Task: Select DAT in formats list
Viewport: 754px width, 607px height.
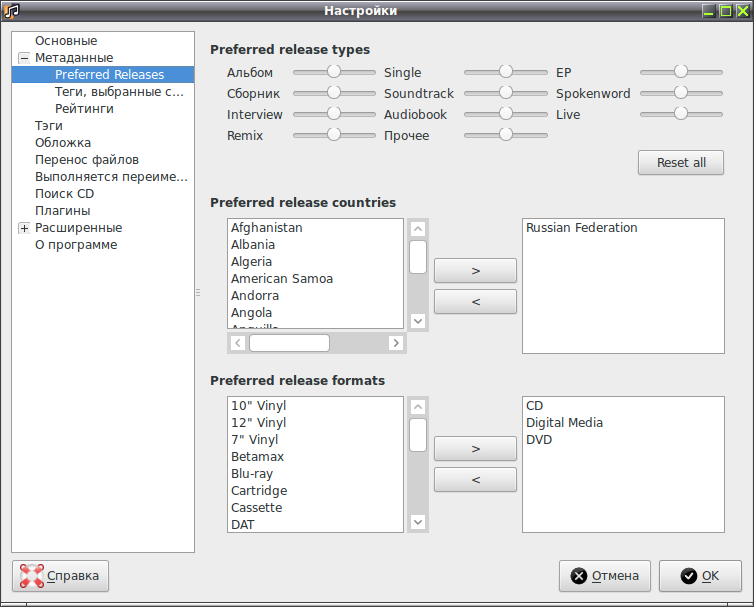Action: pyautogui.click(x=315, y=524)
